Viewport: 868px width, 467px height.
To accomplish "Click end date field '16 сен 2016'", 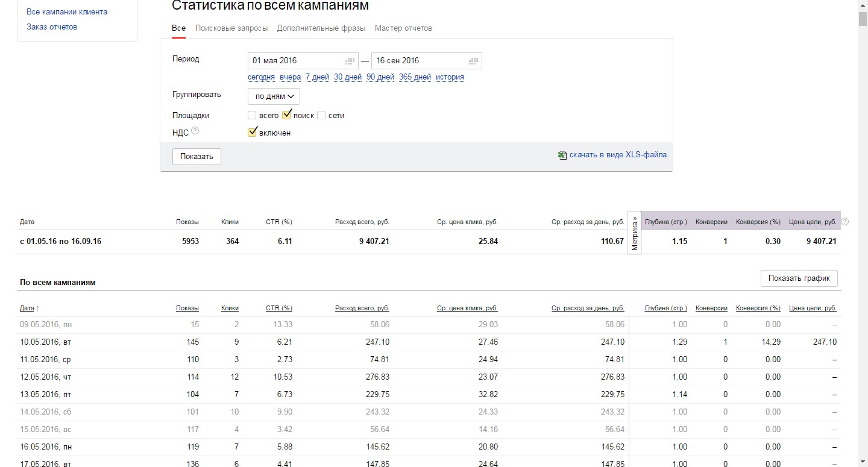I will click(x=427, y=61).
